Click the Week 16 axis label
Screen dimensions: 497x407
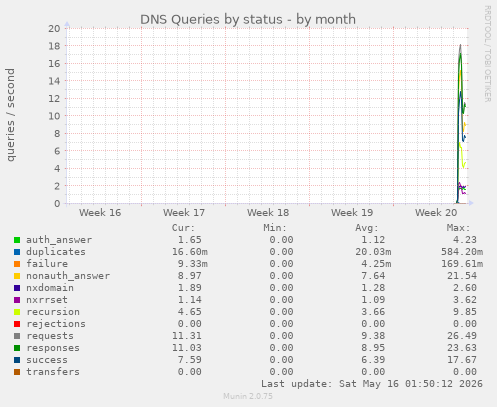click(100, 213)
